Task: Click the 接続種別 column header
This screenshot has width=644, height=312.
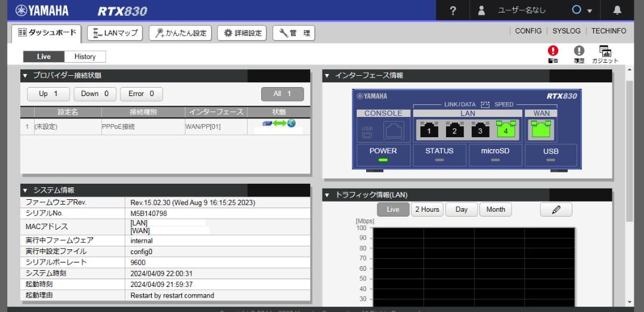Action: coord(143,112)
